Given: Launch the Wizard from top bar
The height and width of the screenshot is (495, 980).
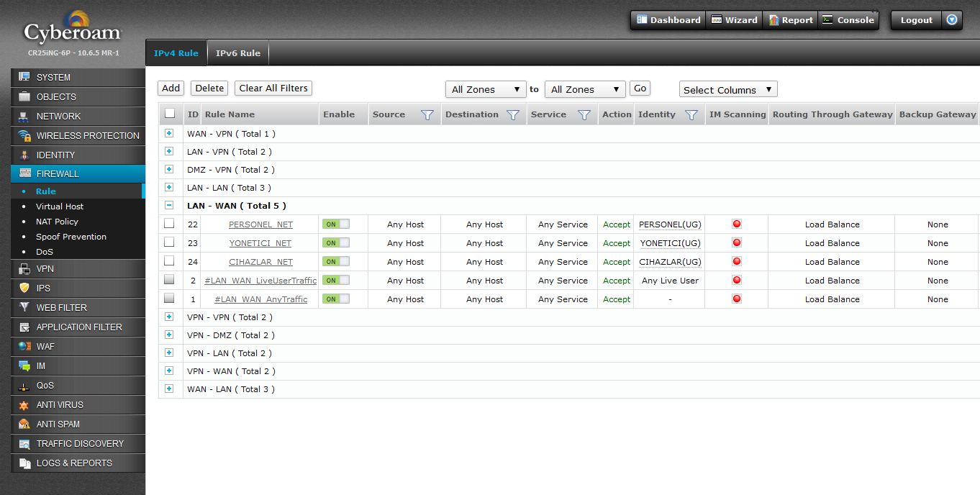Looking at the screenshot, I should [x=734, y=20].
